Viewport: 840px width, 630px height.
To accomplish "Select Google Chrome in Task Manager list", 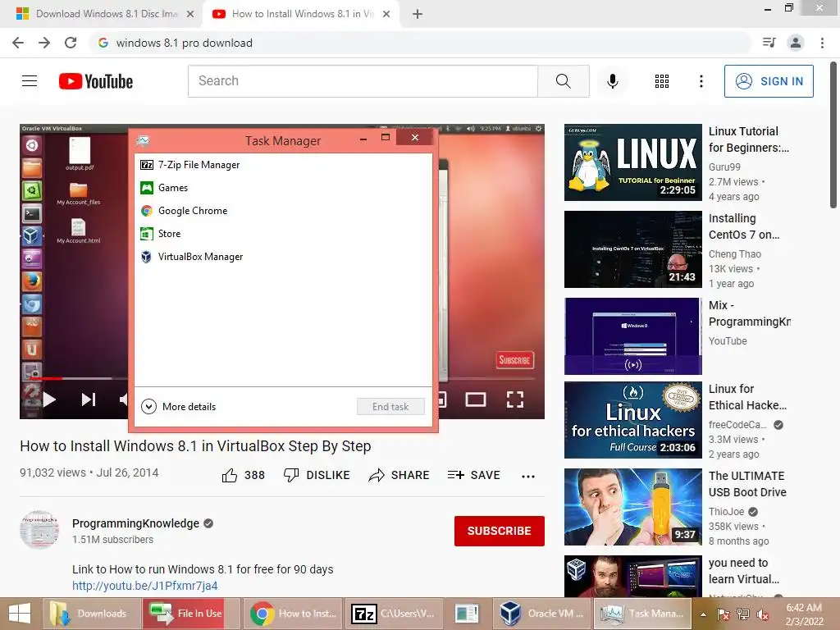I will pyautogui.click(x=283, y=211).
